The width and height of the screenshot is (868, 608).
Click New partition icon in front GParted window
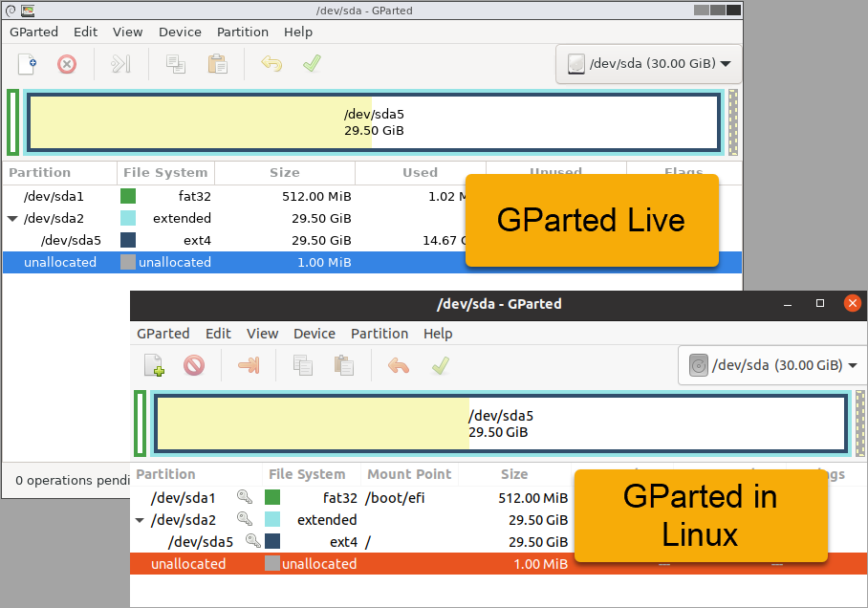point(154,365)
